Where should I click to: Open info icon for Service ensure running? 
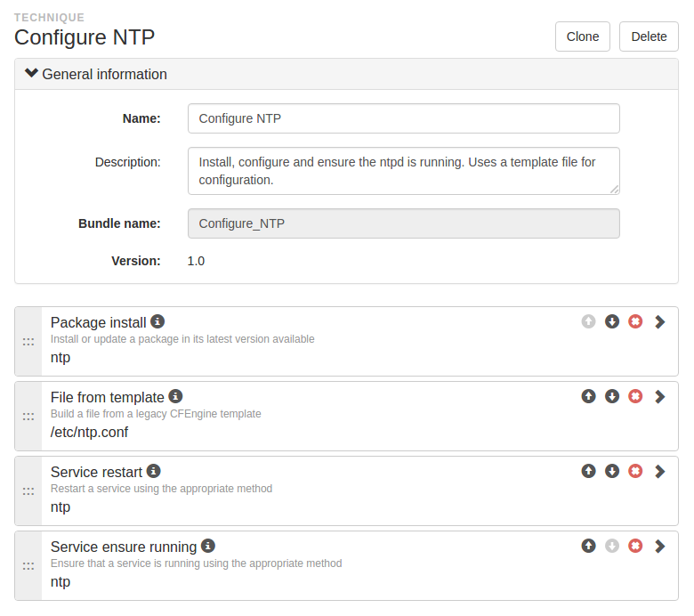point(208,546)
